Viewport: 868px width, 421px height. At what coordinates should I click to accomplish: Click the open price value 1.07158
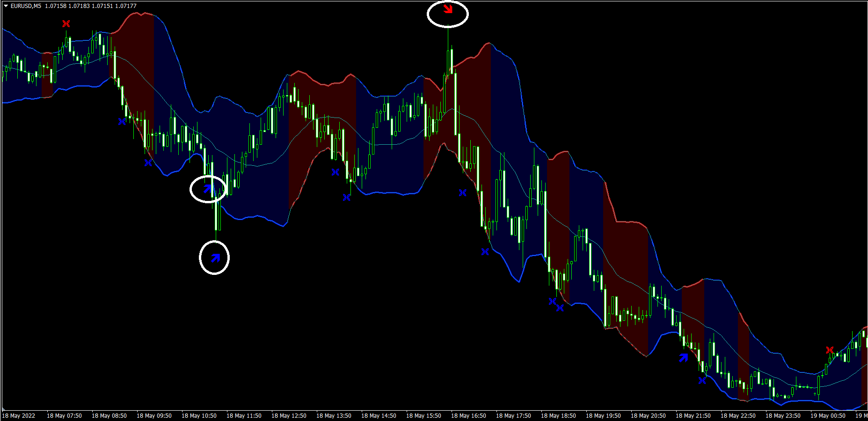point(56,6)
